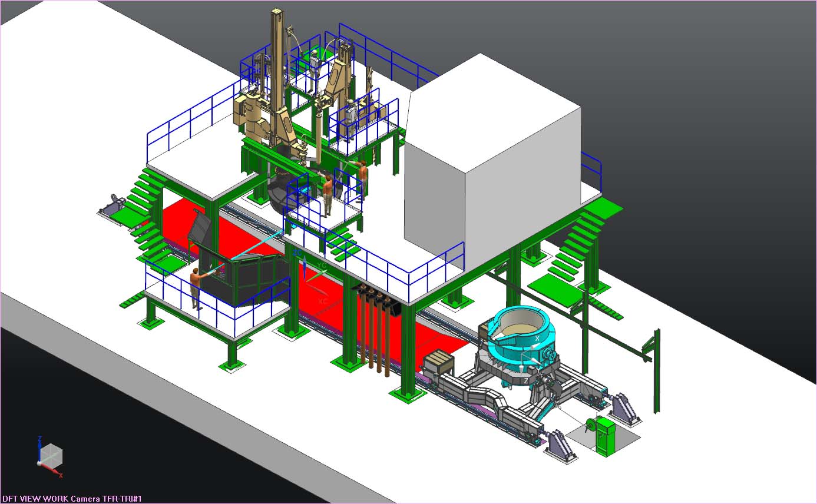Screen dimensions: 817x504
Task: Click the Z axis label on transfer car
Action: pyautogui.click(x=526, y=382)
